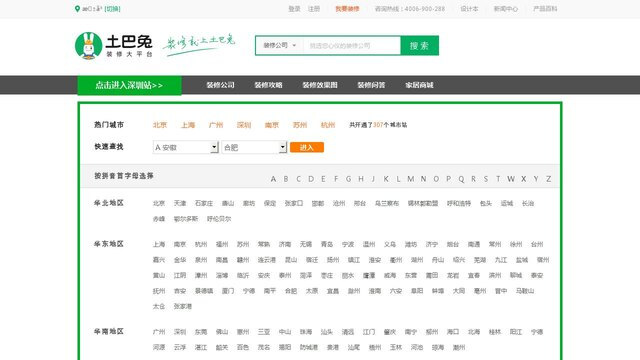Open the 注册 register link
640x360 pixels.
[314, 9]
